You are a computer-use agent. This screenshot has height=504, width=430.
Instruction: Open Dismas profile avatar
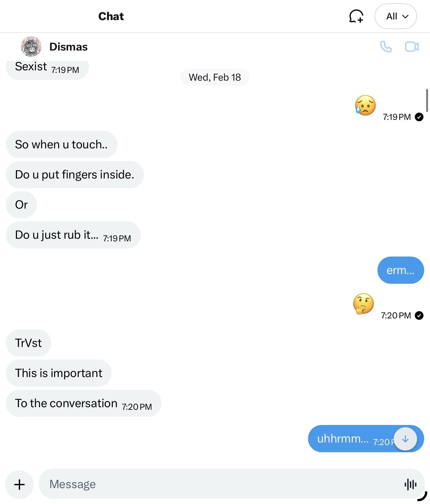tap(31, 47)
